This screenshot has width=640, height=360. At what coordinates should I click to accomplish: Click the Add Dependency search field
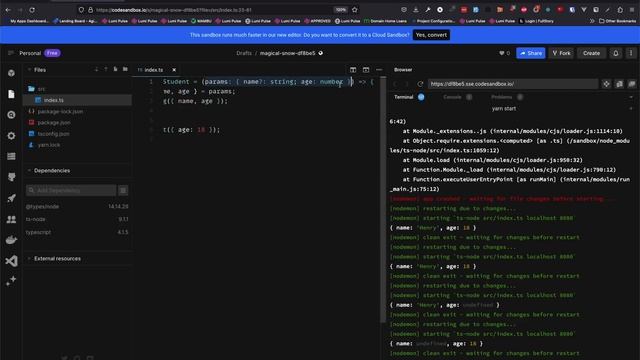tap(71, 190)
